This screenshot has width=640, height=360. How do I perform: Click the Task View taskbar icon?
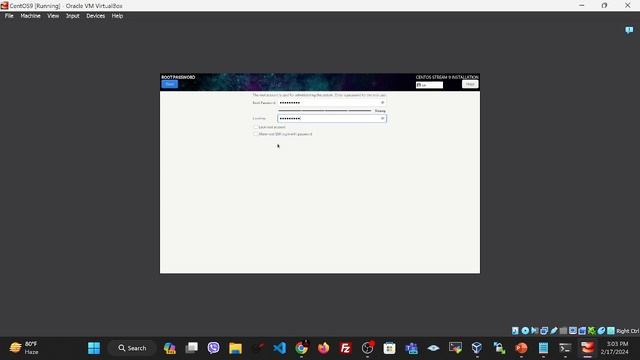point(191,348)
